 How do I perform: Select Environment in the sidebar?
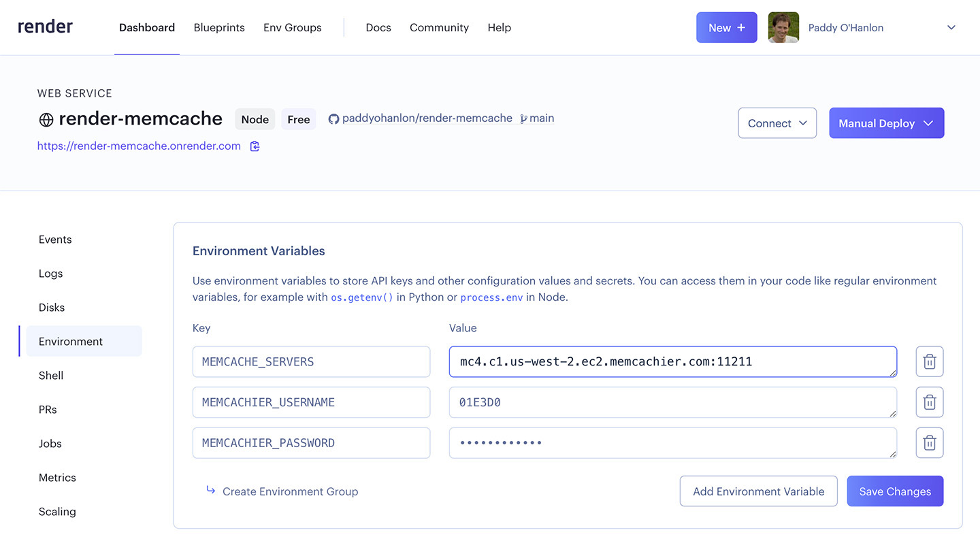click(81, 341)
